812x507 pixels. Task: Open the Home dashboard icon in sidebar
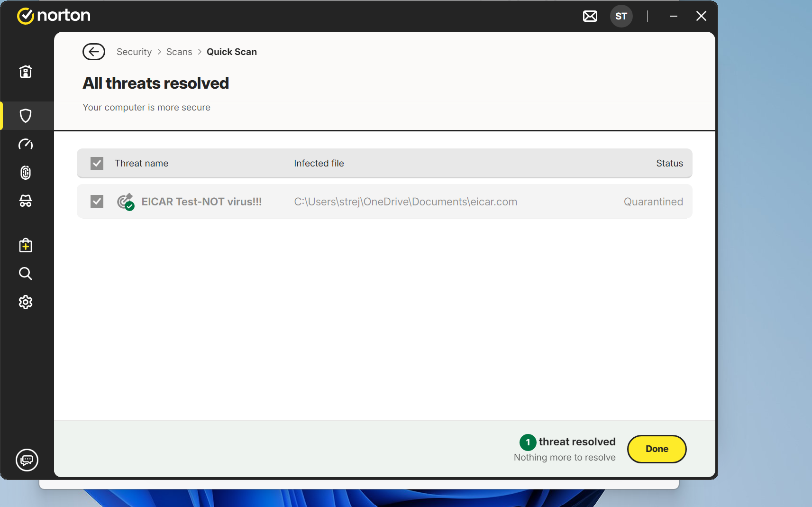26,72
